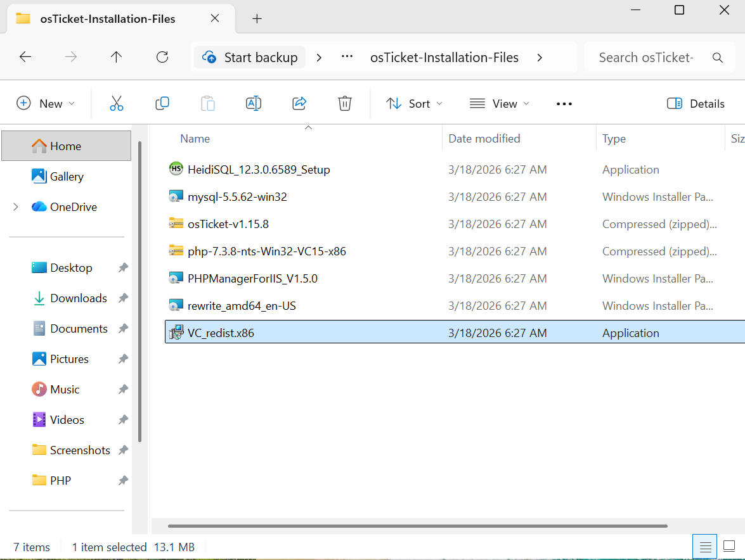Viewport: 745px width, 560px height.
Task: Expand the OneDrive tree node
Action: [x=16, y=207]
